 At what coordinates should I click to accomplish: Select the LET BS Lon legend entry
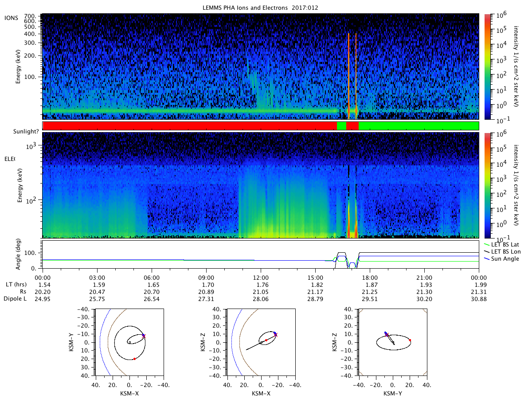(x=502, y=251)
